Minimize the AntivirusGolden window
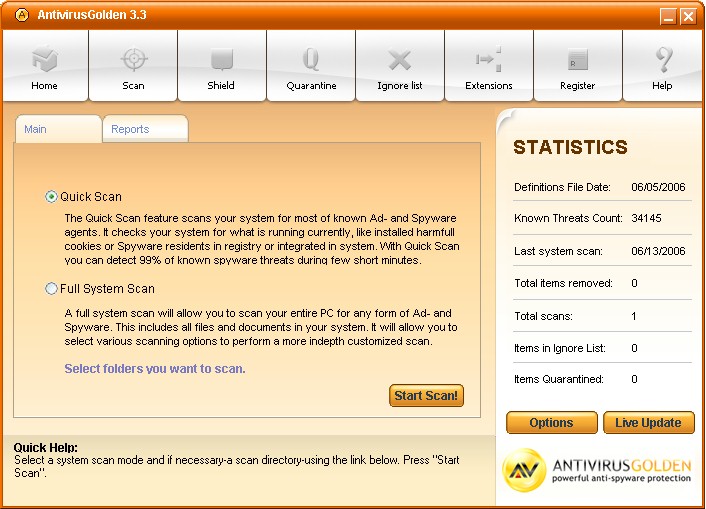Image resolution: width=706 pixels, height=509 pixels. coord(668,17)
